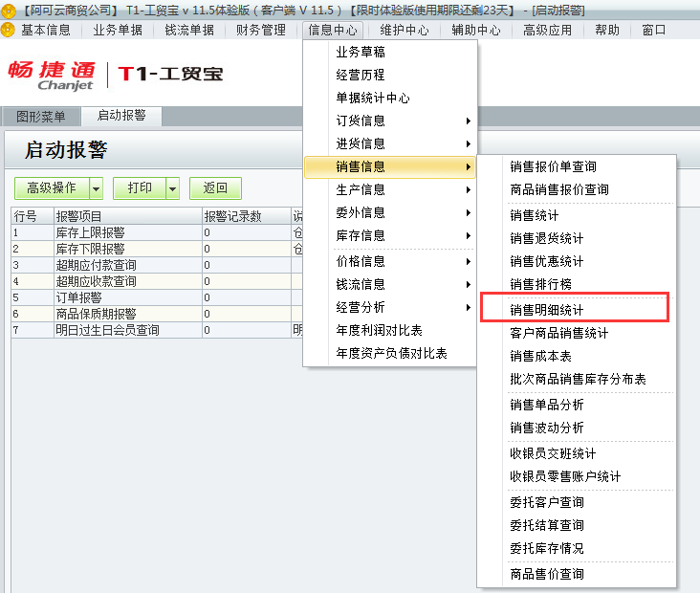The width and height of the screenshot is (700, 593).
Task: Click the app icon beside 基本信息
Action: click(x=8, y=30)
